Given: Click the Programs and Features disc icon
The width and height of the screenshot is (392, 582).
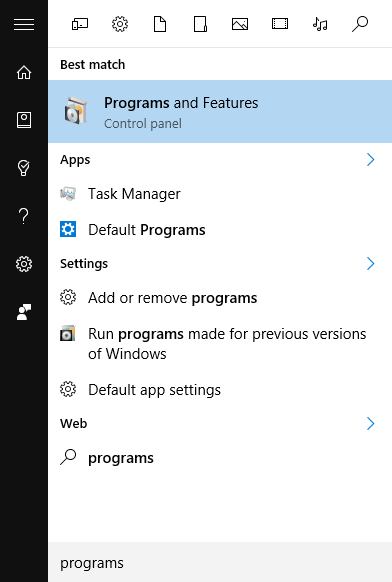Looking at the screenshot, I should [x=76, y=111].
